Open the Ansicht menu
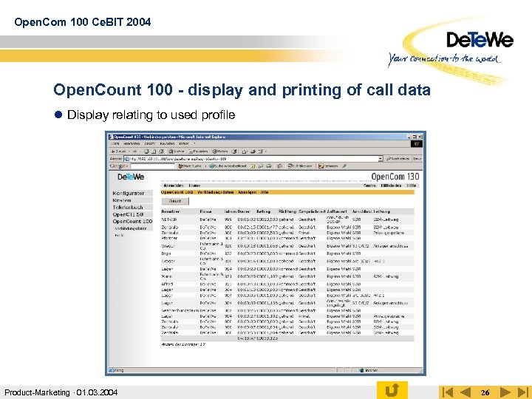The width and height of the screenshot is (532, 399). point(150,144)
